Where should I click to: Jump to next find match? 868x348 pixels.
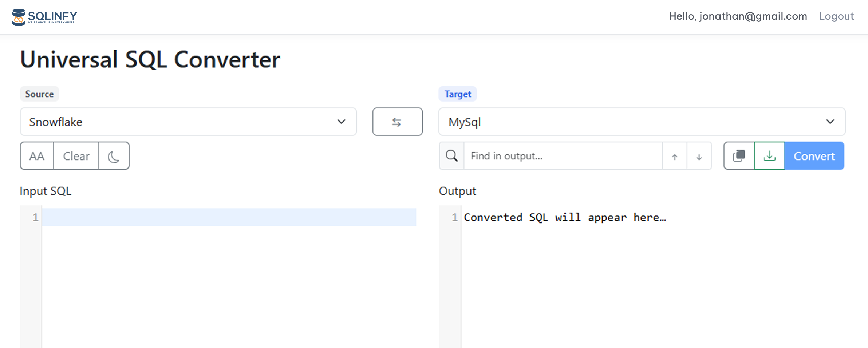pos(699,157)
